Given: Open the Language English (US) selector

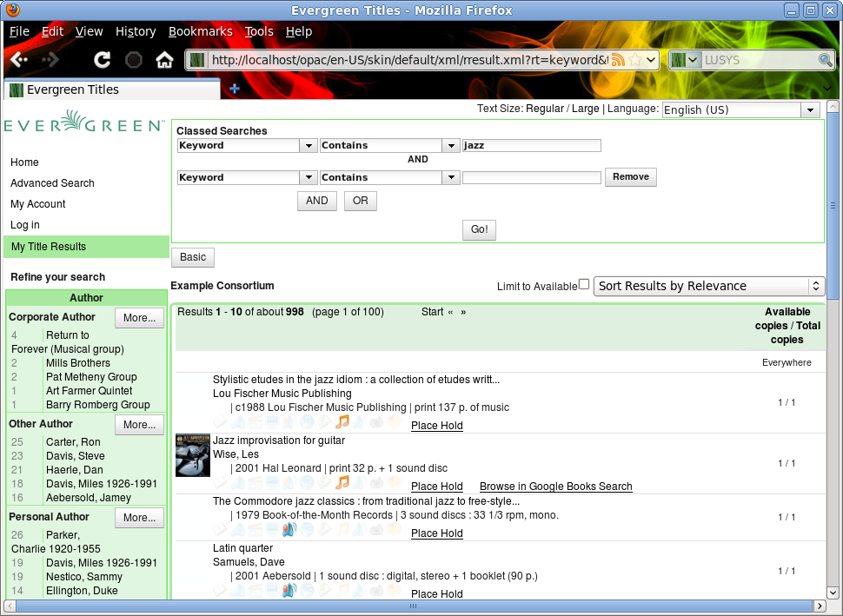Looking at the screenshot, I should click(739, 109).
